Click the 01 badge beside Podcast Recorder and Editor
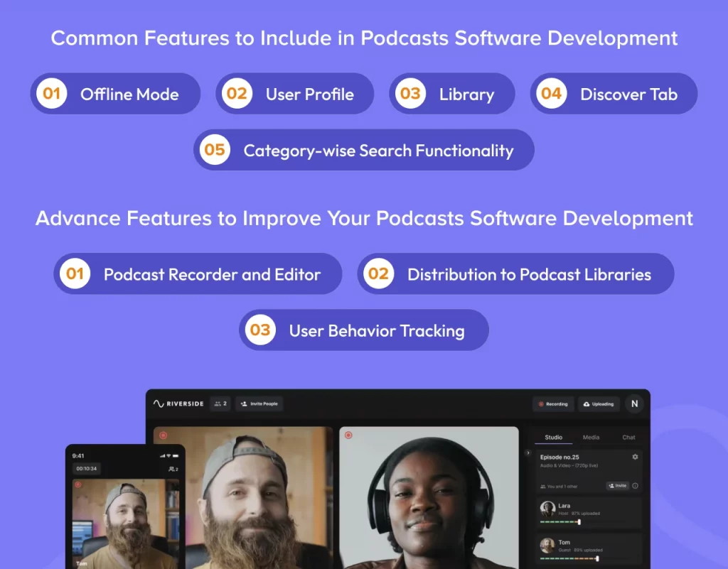The height and width of the screenshot is (569, 728). pos(75,273)
